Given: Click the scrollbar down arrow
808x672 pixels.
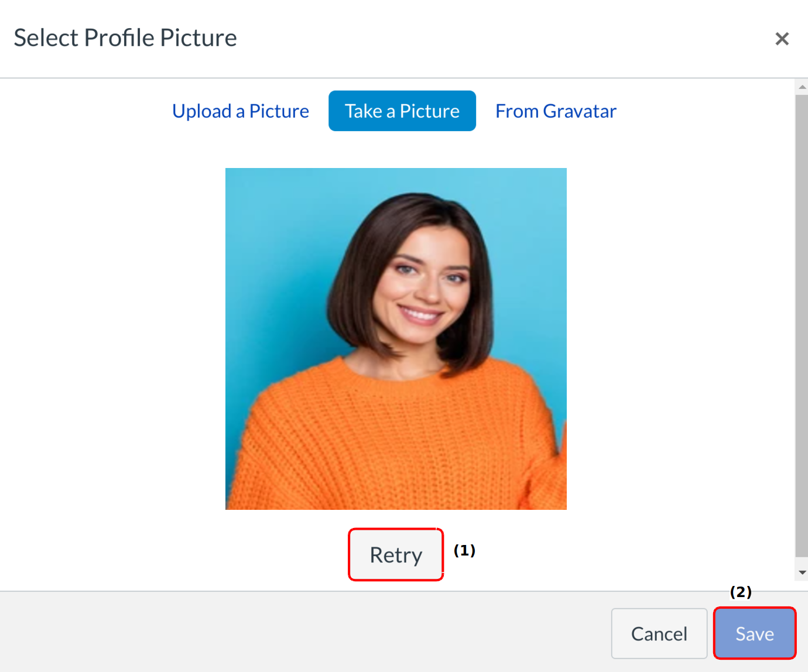Looking at the screenshot, I should (x=802, y=572).
